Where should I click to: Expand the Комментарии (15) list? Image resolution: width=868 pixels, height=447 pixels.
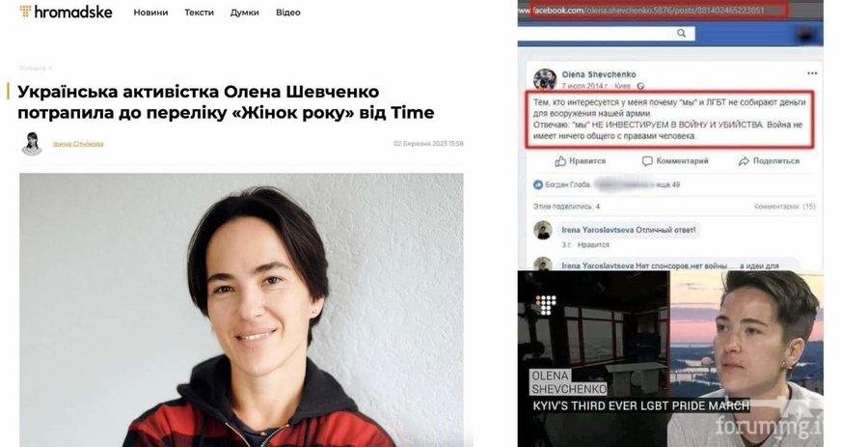coord(785,207)
